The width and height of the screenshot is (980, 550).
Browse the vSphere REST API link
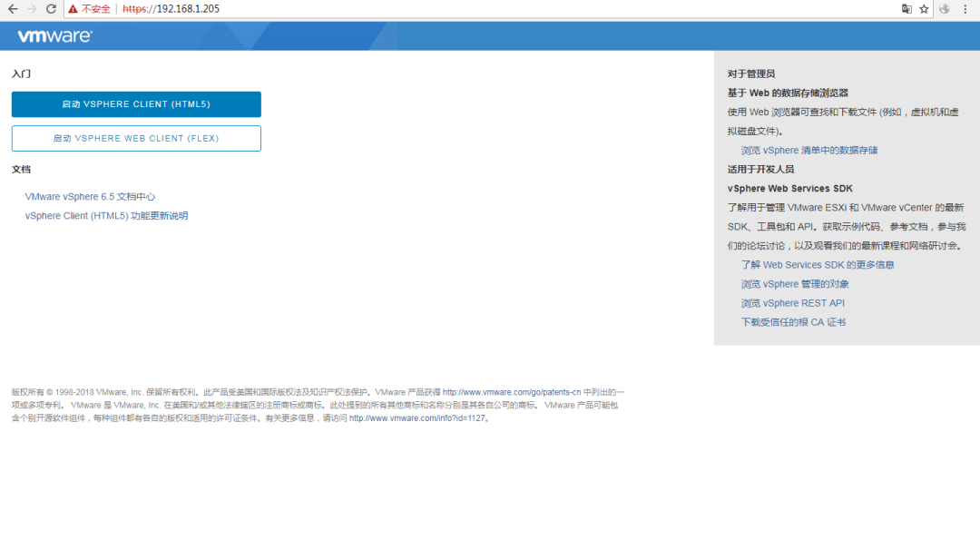[792, 303]
